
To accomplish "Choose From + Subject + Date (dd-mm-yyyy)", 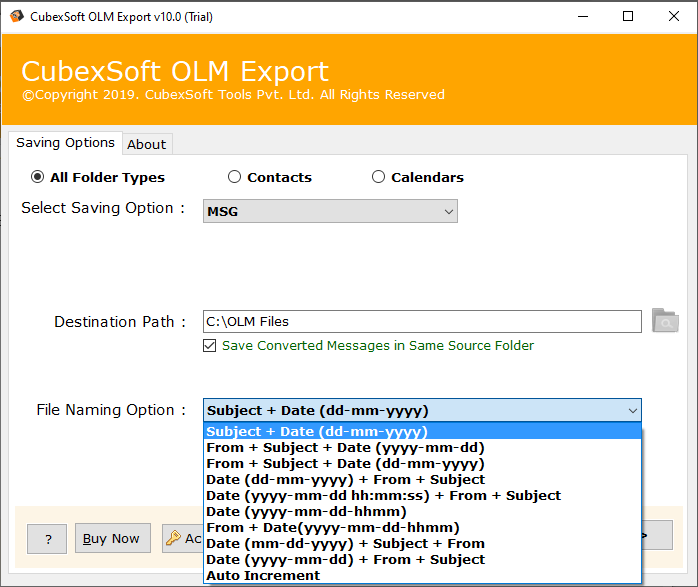I will 422,463.
